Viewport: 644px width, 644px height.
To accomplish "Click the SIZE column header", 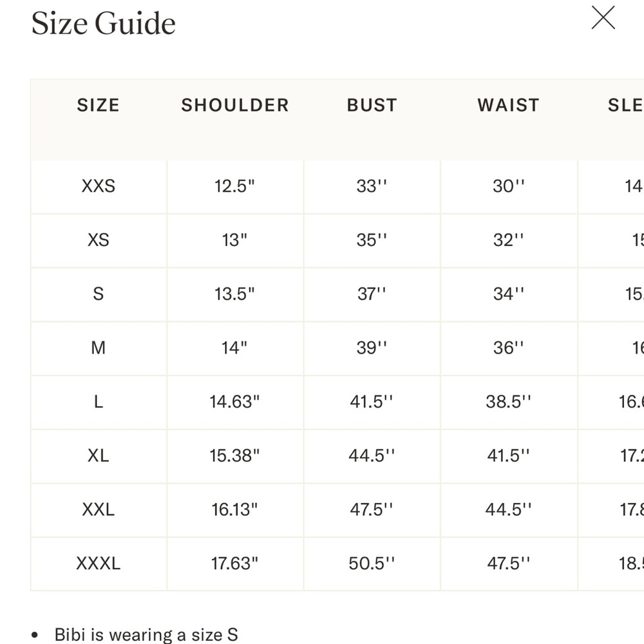I will click(x=99, y=105).
